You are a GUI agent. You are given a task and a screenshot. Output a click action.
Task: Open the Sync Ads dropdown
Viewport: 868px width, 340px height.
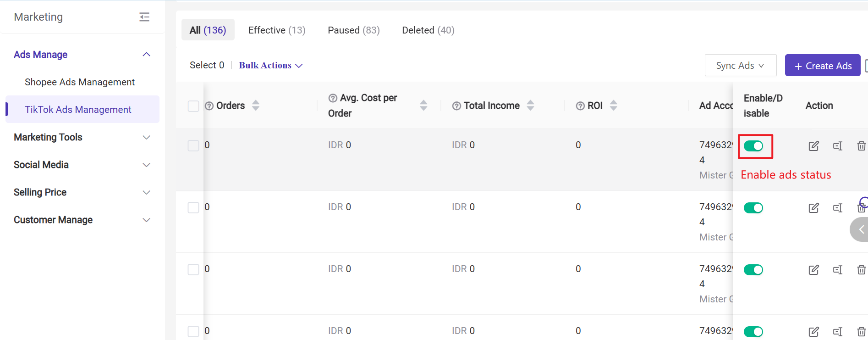pos(740,66)
